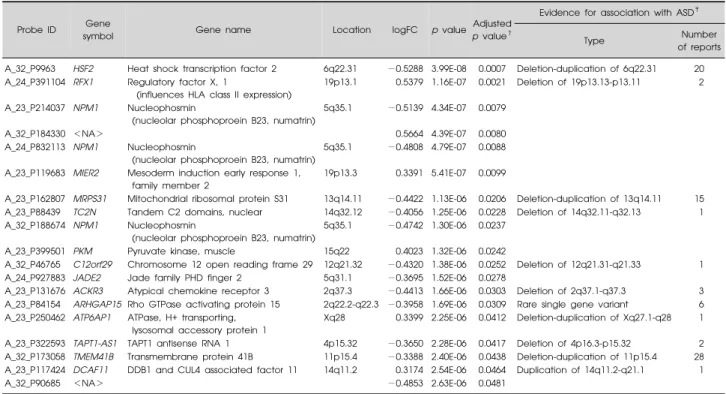Click the 'Probe ID' column header
726x394 pixels.
[37, 30]
